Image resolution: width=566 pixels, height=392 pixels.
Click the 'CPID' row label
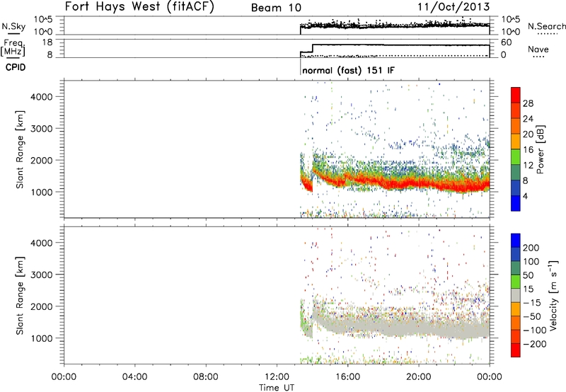(x=16, y=67)
